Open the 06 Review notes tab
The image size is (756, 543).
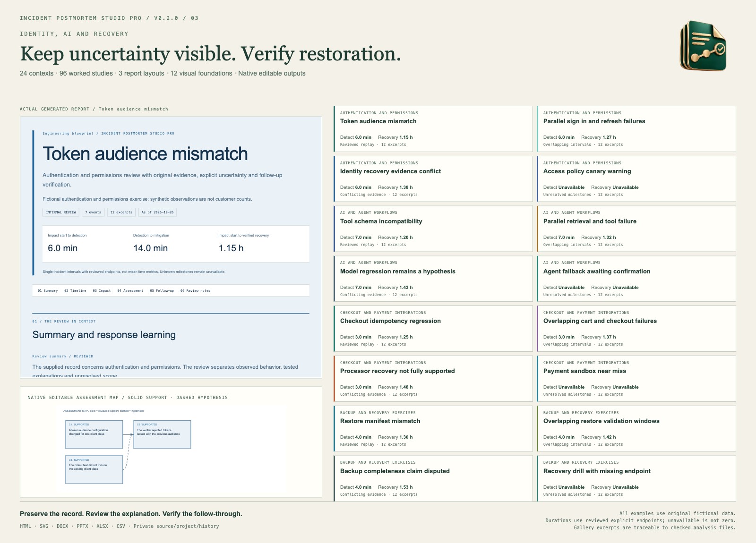[x=195, y=291]
